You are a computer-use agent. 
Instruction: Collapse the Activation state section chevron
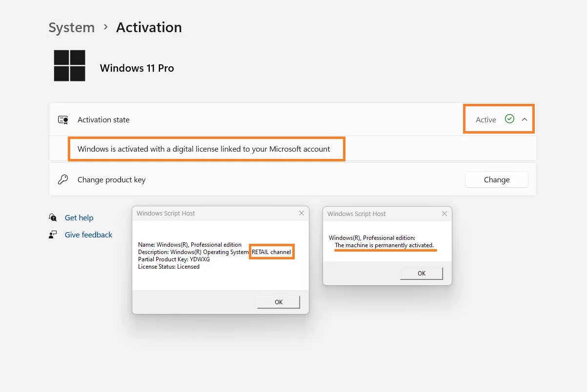tap(525, 119)
